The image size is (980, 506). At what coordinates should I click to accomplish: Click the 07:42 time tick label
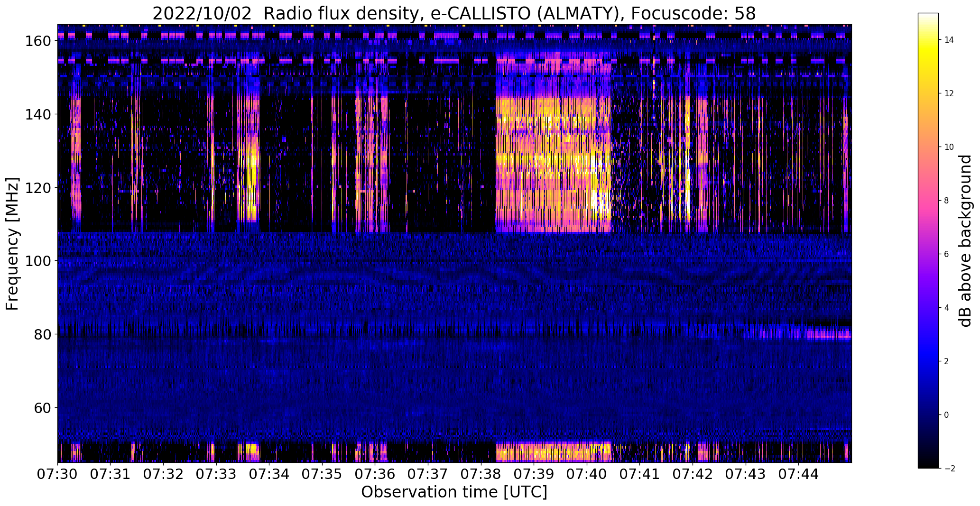693,474
